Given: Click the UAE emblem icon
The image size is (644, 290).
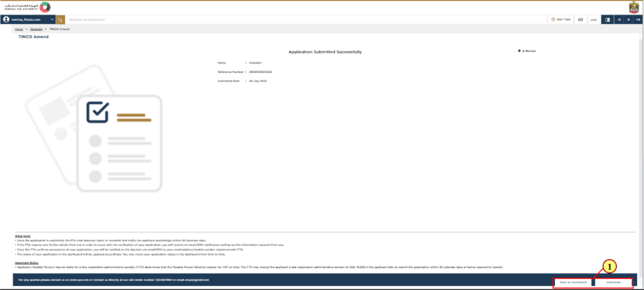Looking at the screenshot, I should pos(634,7).
